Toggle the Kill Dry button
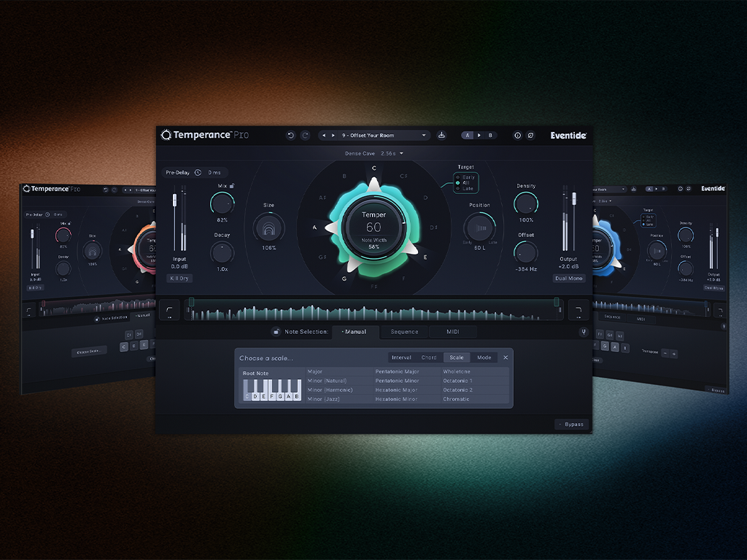747x560 pixels. pos(179,279)
